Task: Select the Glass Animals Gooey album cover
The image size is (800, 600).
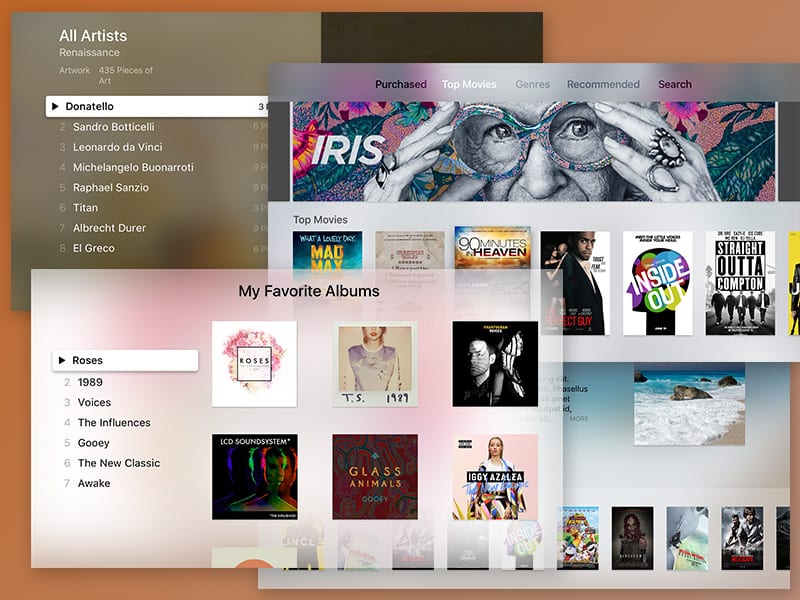Action: pyautogui.click(x=375, y=477)
